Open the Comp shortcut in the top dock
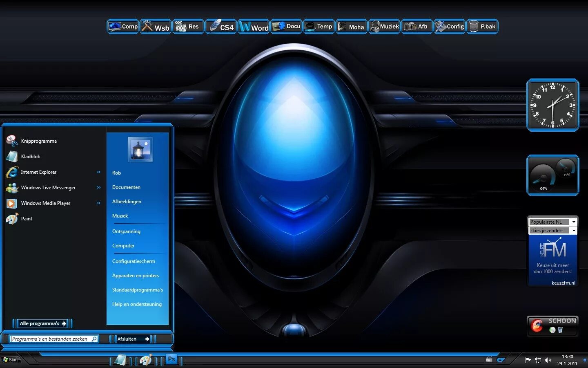The height and width of the screenshot is (368, 588). pyautogui.click(x=123, y=27)
